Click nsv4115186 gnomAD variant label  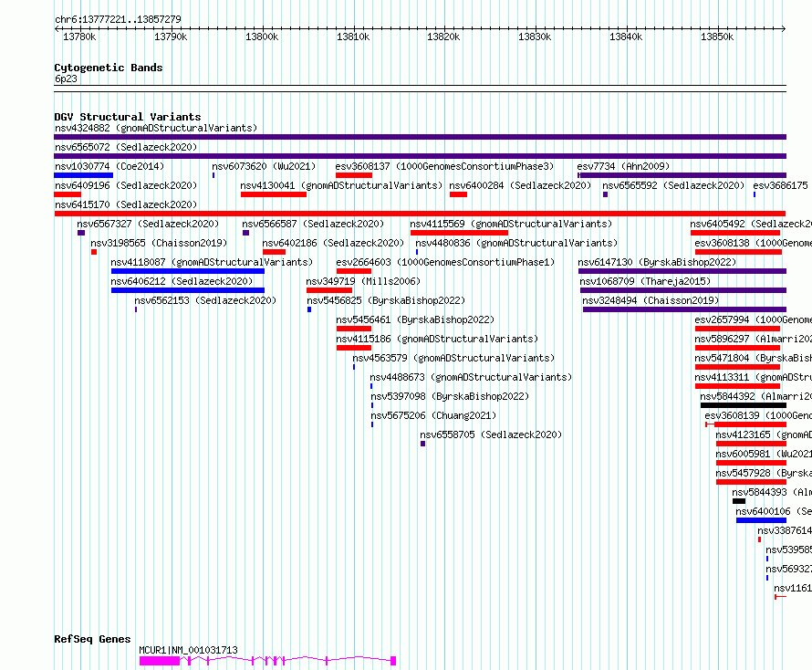pos(437,339)
